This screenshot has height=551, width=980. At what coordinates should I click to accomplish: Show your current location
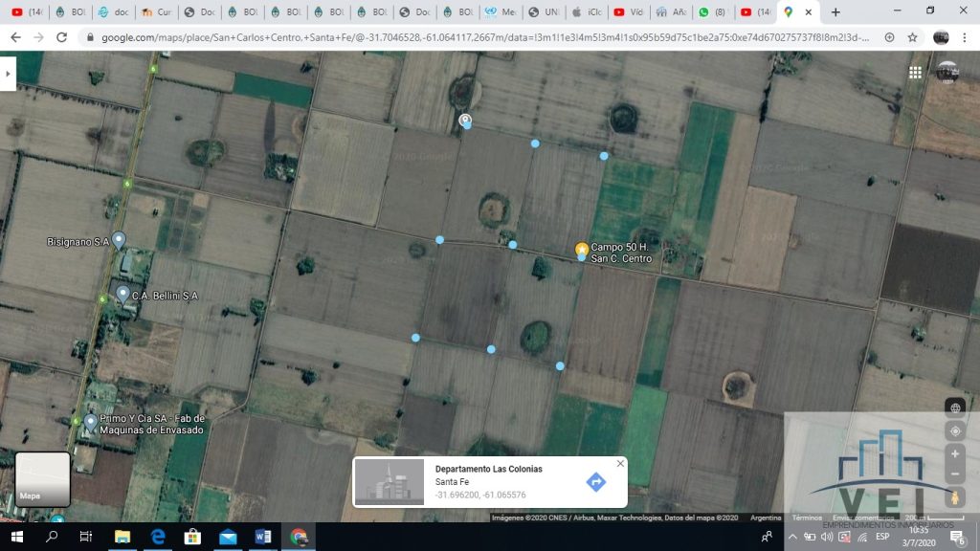(x=955, y=431)
